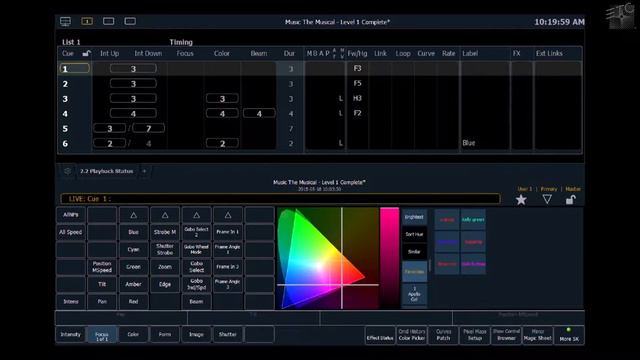
Task: Select the Apollo Gel library button
Action: point(414,294)
